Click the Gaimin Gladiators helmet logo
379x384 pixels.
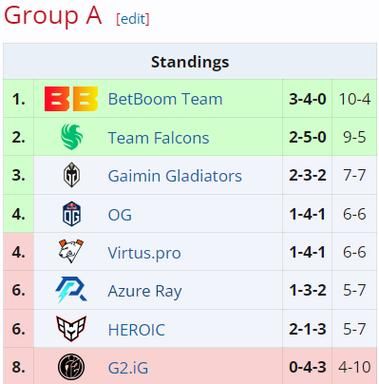coord(72,175)
